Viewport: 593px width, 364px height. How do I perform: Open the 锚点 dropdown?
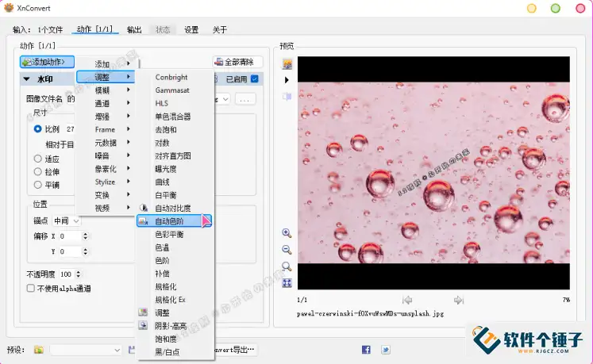[x=67, y=221]
